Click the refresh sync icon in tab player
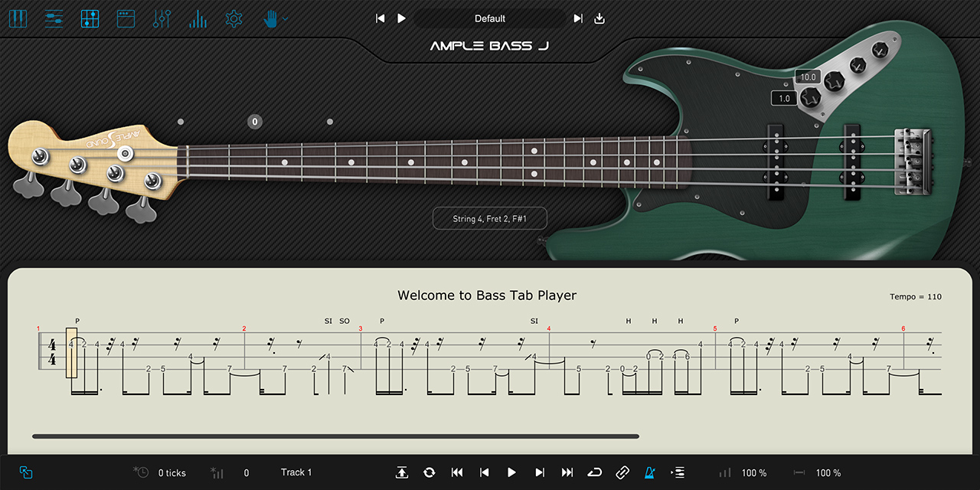The image size is (980, 490). pos(429,472)
